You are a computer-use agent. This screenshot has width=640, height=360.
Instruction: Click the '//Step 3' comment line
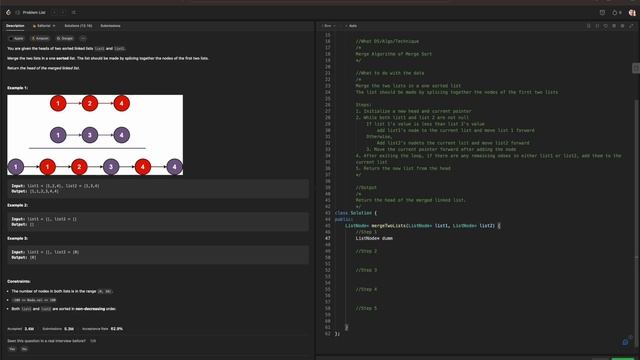366,270
